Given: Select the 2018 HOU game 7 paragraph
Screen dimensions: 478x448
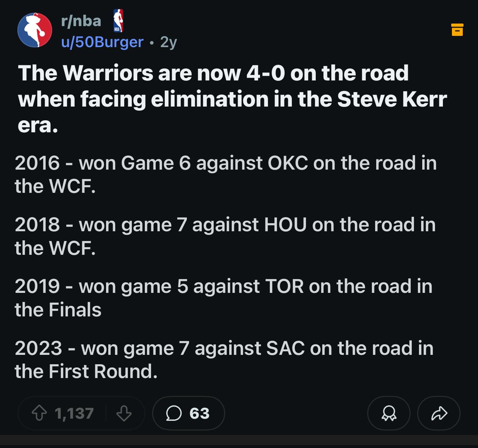Looking at the screenshot, I should pyautogui.click(x=225, y=236).
